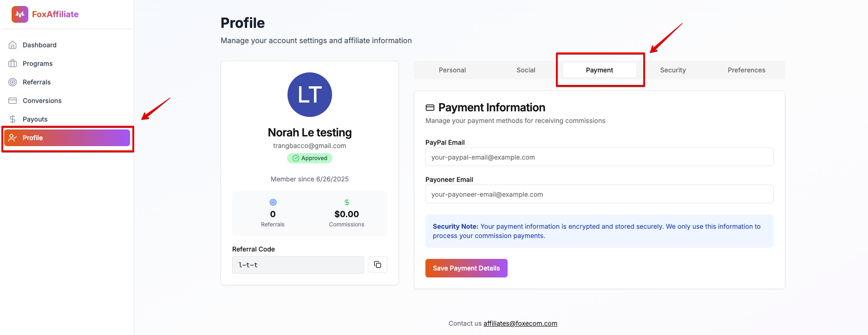
Task: Click the blue referrals stat icon
Action: [x=273, y=202]
